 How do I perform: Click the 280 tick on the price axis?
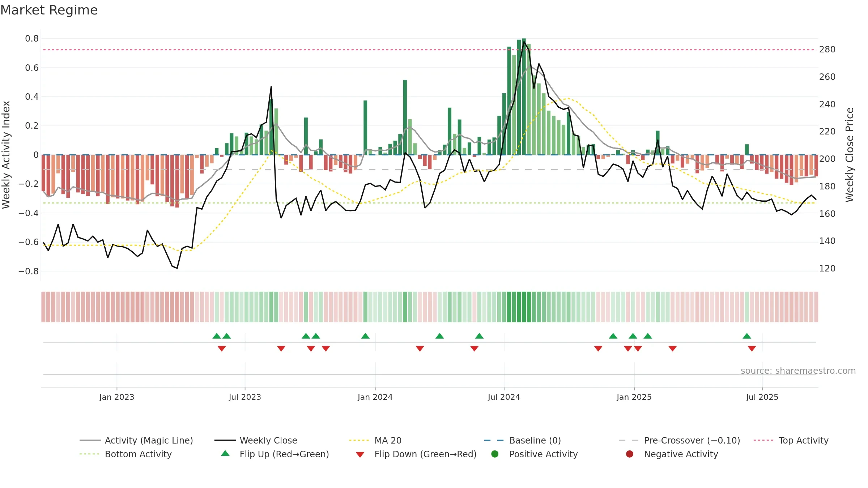[x=827, y=49]
